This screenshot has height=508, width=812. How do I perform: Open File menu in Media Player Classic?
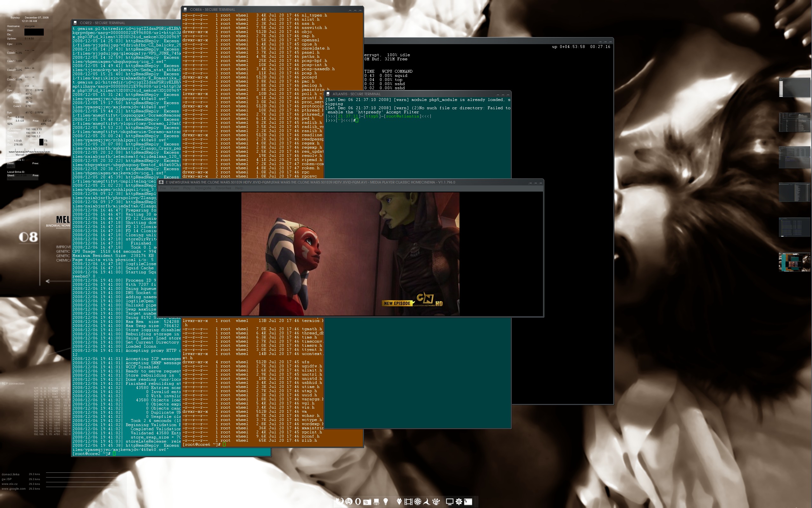pyautogui.click(x=163, y=188)
